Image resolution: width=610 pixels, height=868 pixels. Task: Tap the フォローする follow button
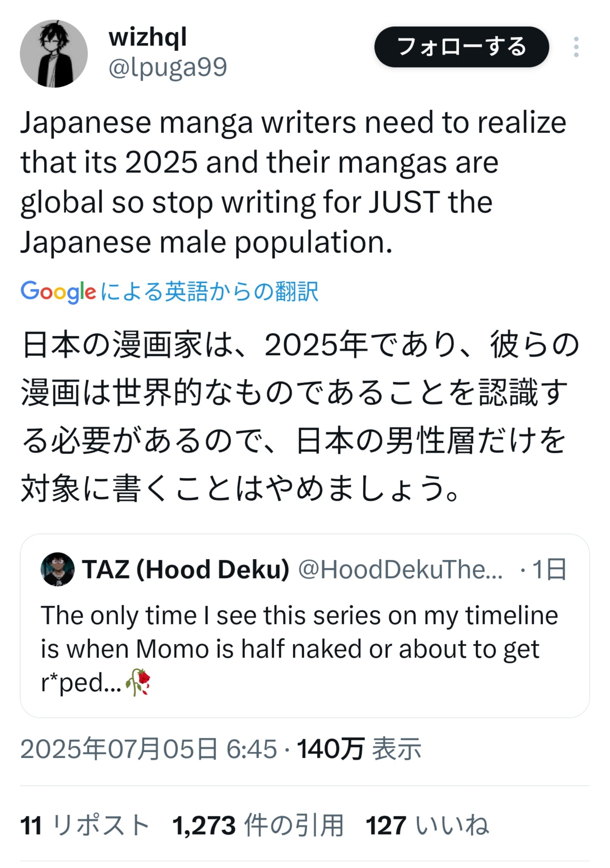click(x=462, y=47)
